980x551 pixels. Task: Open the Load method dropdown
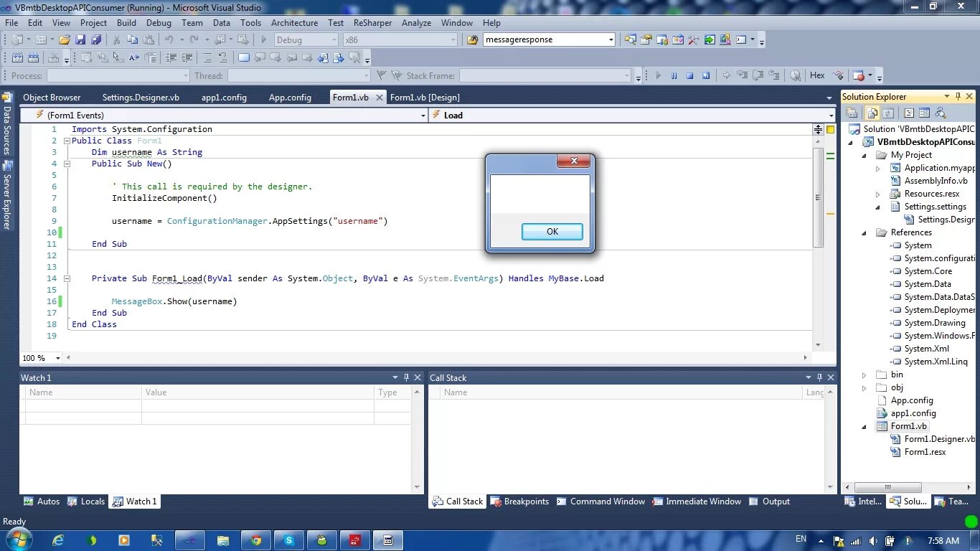coord(831,115)
